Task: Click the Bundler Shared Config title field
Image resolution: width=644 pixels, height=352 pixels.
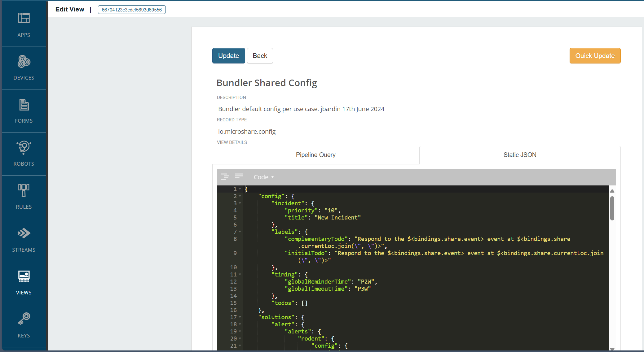Action: pyautogui.click(x=267, y=83)
